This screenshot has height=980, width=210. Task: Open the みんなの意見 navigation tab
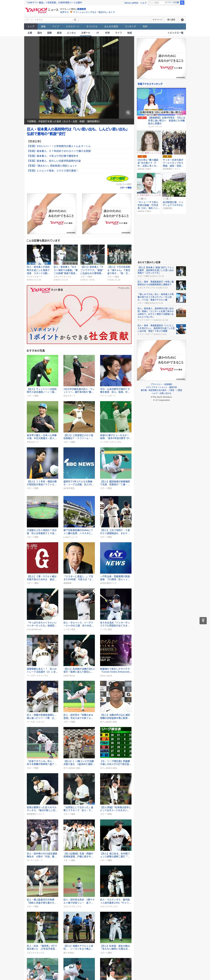111,27
